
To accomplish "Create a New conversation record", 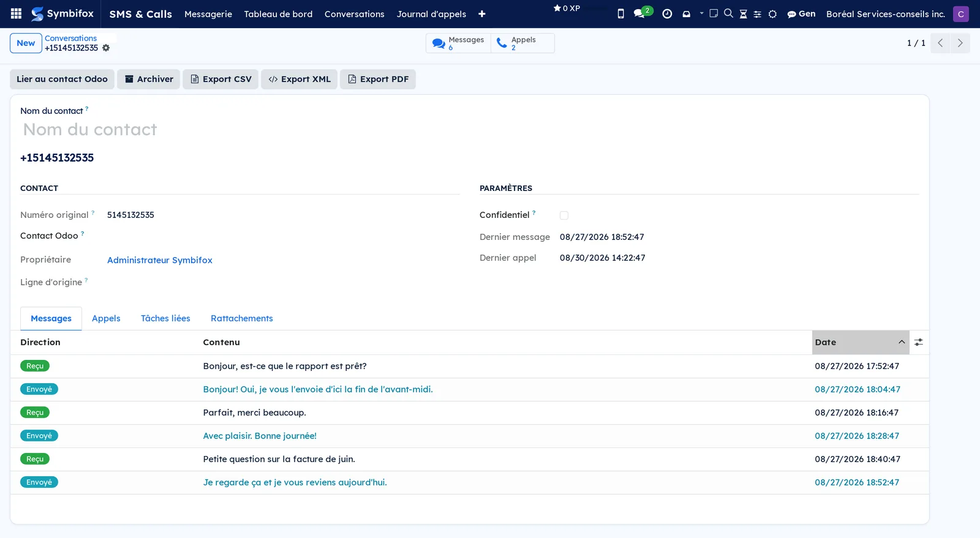I will tap(26, 43).
